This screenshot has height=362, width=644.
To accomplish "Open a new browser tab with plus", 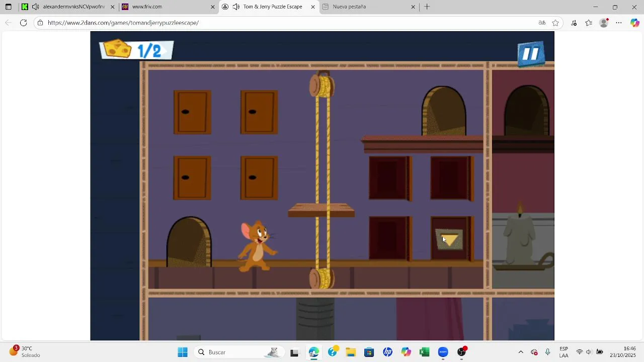I will (427, 7).
